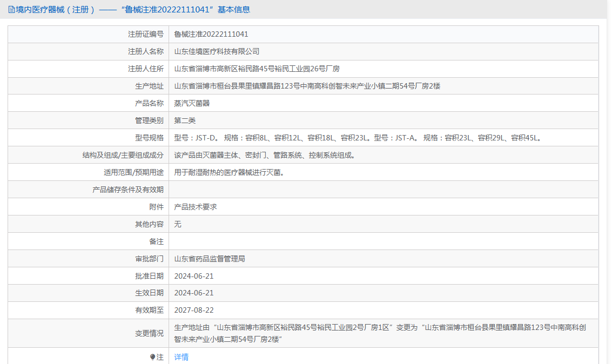Select intended use text 用于耐湿耐热的医疗器械进行灭菌
The image size is (611, 364).
[230, 172]
